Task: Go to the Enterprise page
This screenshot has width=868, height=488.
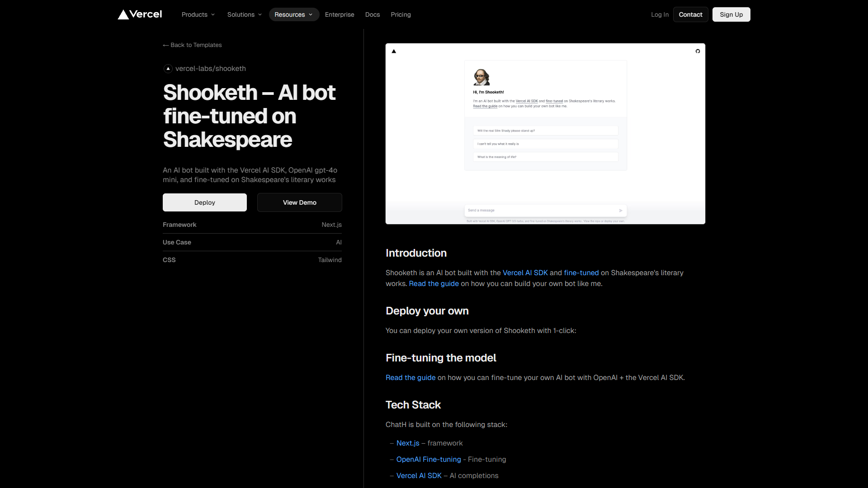Action: (x=340, y=14)
